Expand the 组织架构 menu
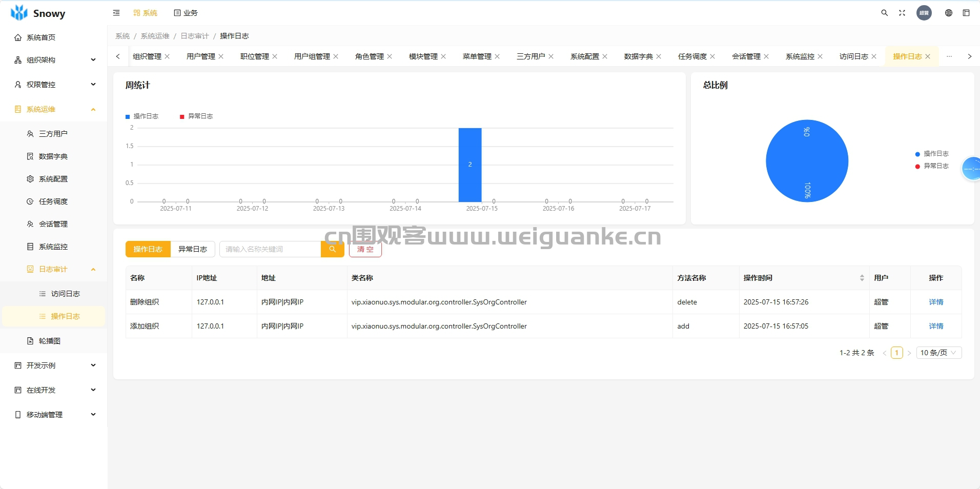The height and width of the screenshot is (489, 980). click(x=53, y=60)
